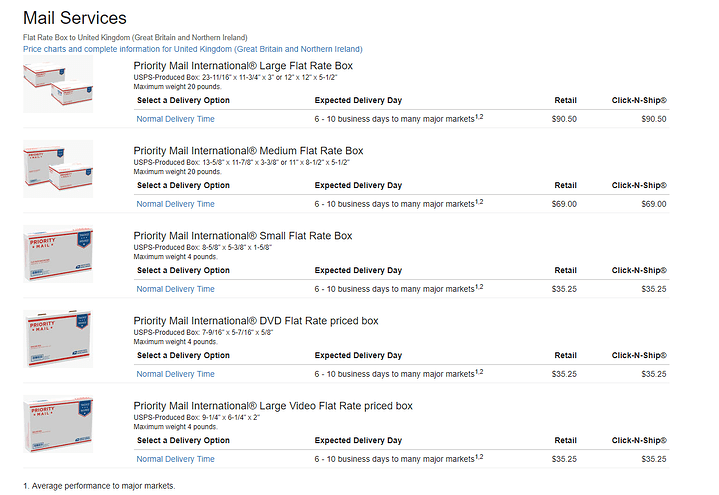Viewport: 719px width, 495px height.
Task: Click Medium Flat Rate Box dimensions line
Action: [x=242, y=162]
